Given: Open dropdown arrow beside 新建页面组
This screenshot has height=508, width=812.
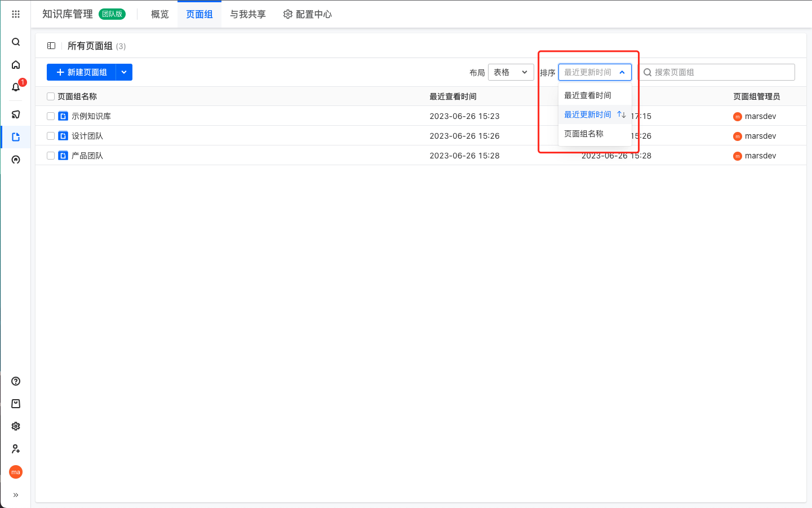Looking at the screenshot, I should [124, 72].
